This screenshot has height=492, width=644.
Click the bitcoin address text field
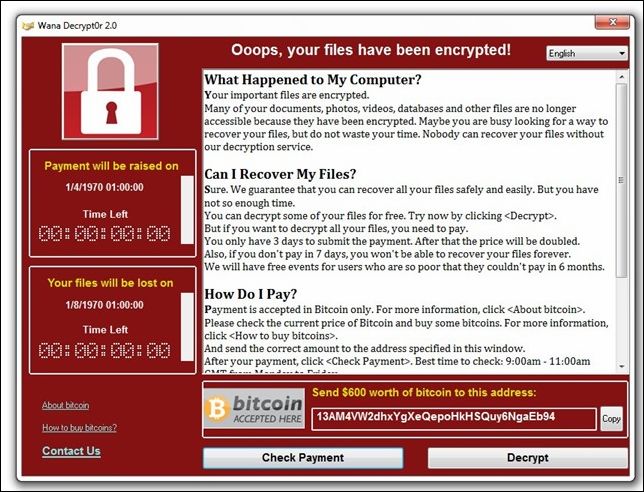454,418
